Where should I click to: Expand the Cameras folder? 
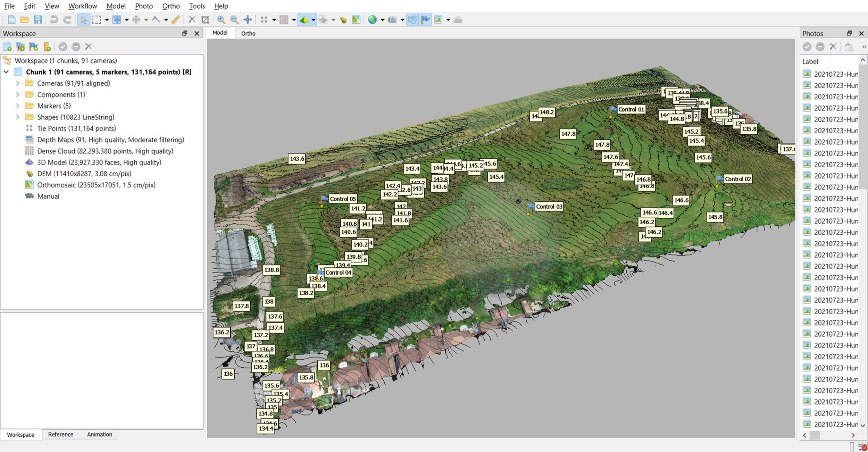pos(18,83)
